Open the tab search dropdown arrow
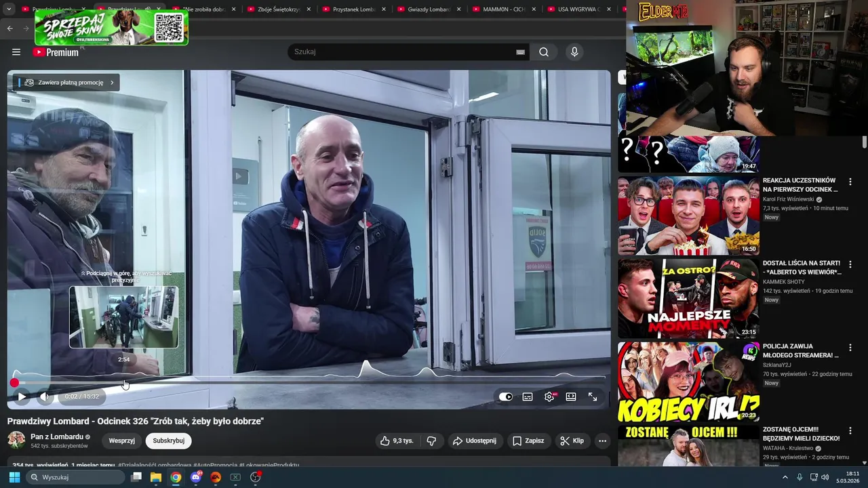This screenshot has width=868, height=488. (x=9, y=9)
